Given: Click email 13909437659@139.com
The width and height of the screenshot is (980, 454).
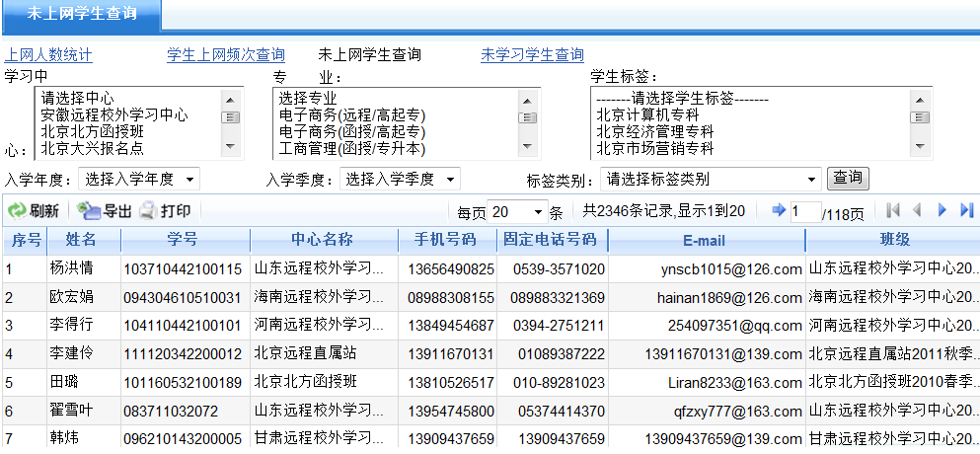Looking at the screenshot, I should click(723, 441).
